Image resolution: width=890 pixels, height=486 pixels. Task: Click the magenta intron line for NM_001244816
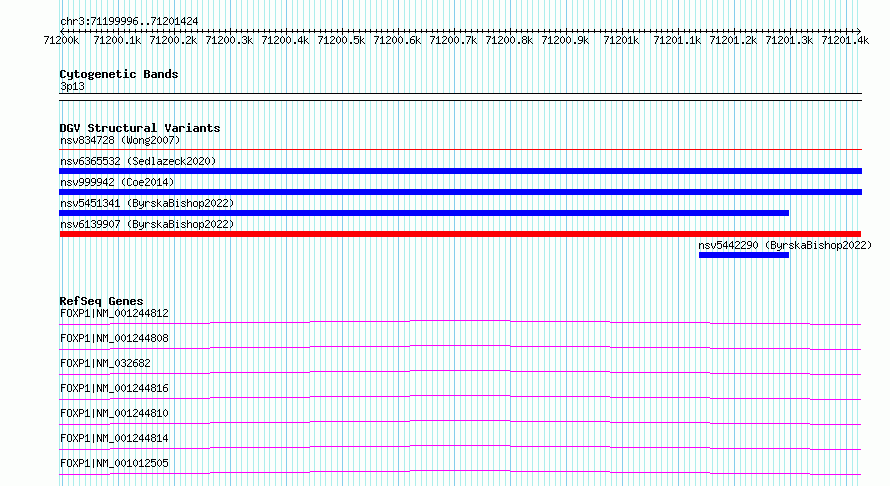(x=460, y=398)
